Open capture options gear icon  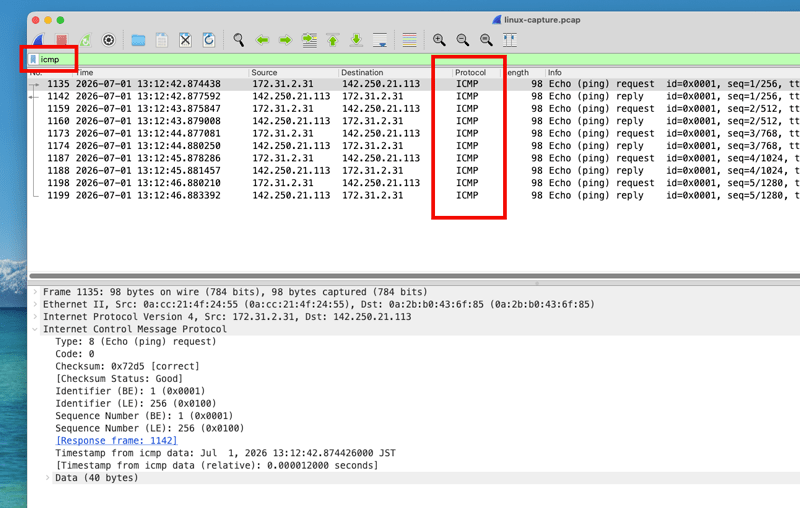(108, 40)
